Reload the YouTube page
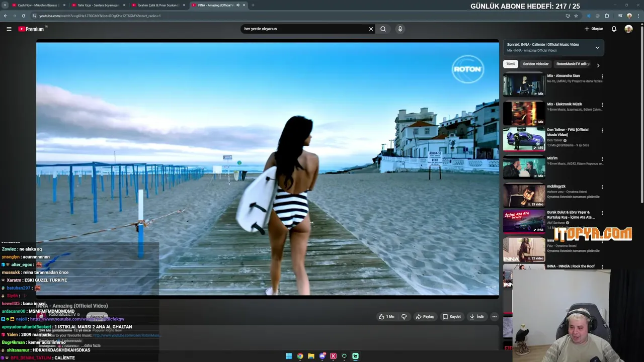Image resolution: width=644 pixels, height=362 pixels. (23, 16)
